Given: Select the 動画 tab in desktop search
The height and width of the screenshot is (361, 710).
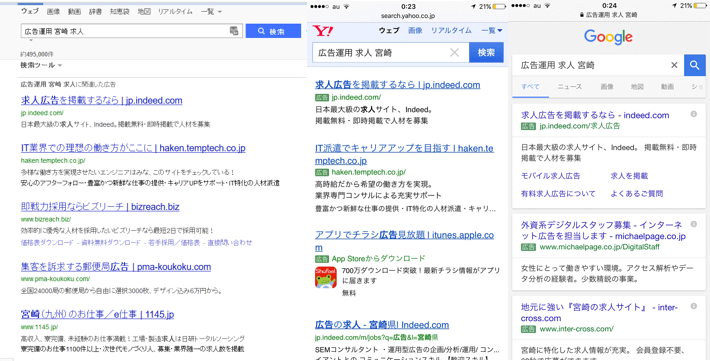Looking at the screenshot, I should coord(74,11).
